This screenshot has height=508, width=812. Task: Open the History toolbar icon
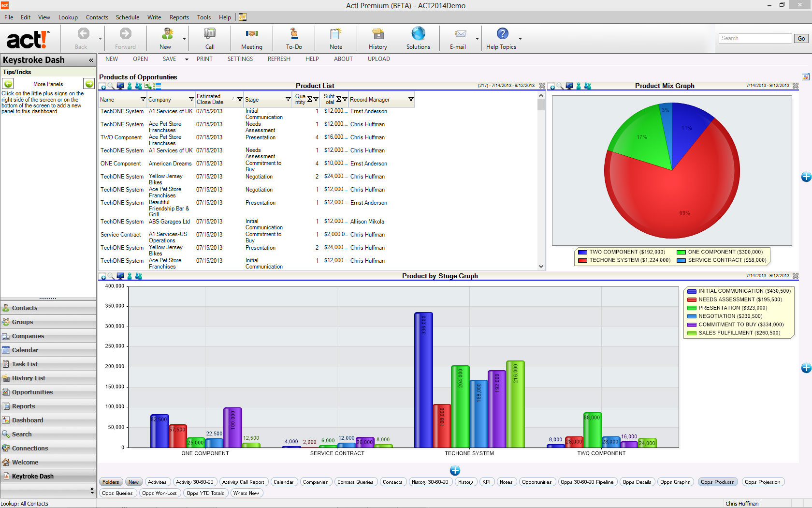pos(378,33)
